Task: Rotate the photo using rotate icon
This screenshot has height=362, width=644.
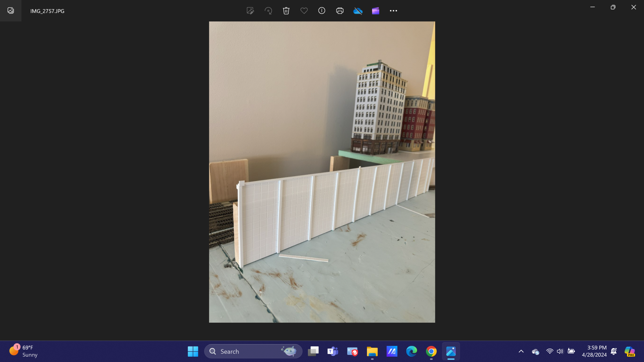Action: tap(268, 11)
